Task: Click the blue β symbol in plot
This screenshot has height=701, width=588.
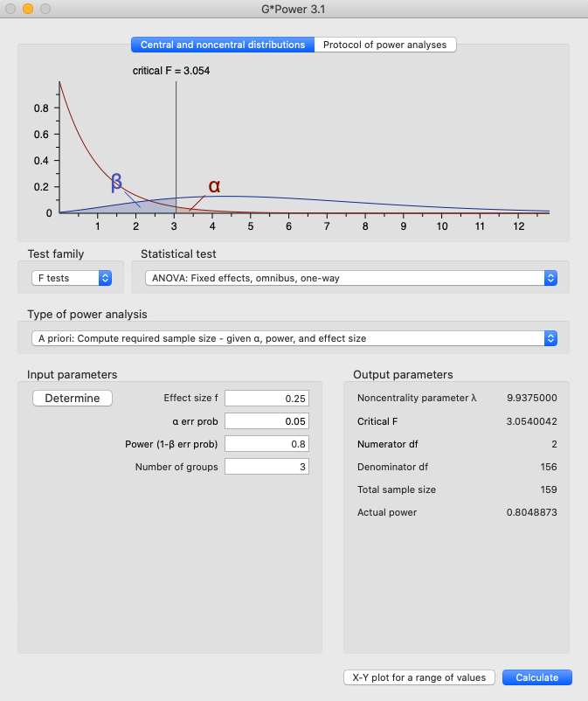Action: pos(116,183)
